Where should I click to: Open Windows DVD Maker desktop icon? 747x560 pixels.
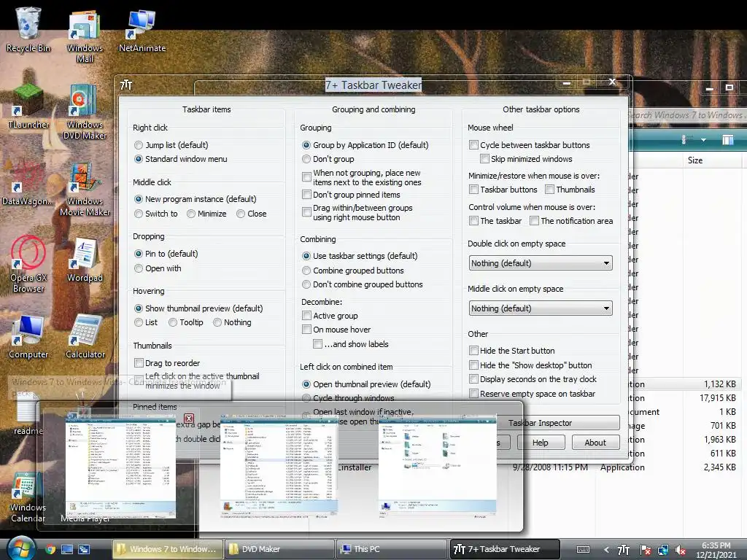tap(85, 112)
